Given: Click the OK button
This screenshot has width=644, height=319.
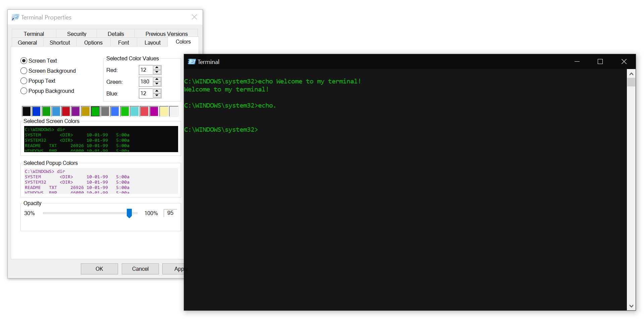Looking at the screenshot, I should [x=99, y=269].
